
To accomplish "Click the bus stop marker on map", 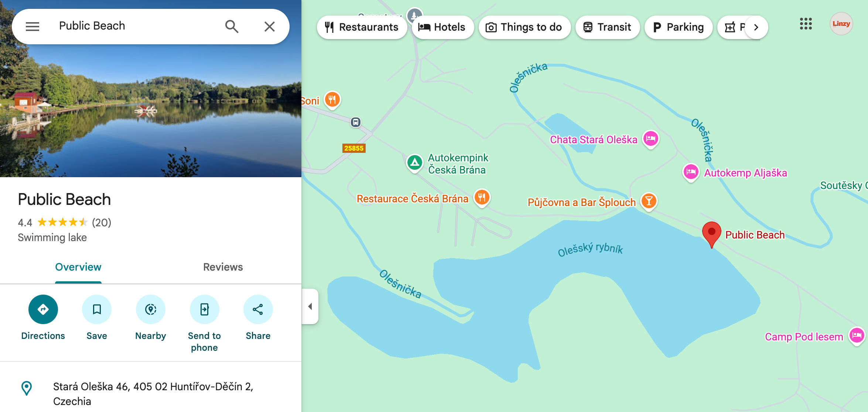I will click(x=355, y=122).
